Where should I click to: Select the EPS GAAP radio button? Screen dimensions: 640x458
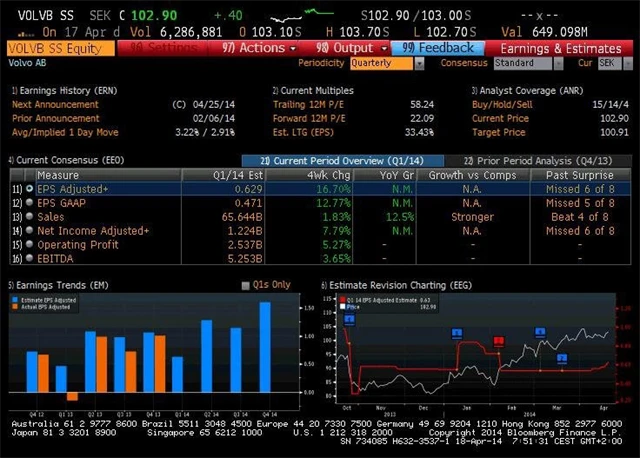point(29,202)
